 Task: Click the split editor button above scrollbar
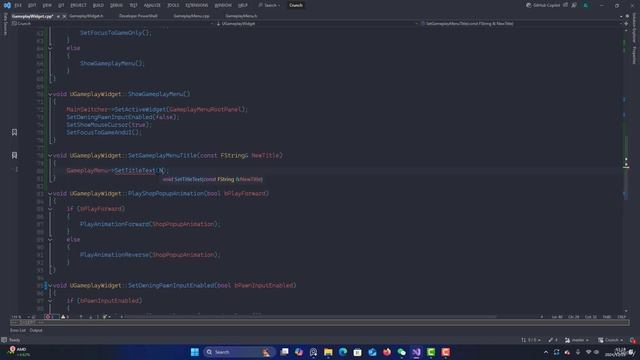[626, 24]
